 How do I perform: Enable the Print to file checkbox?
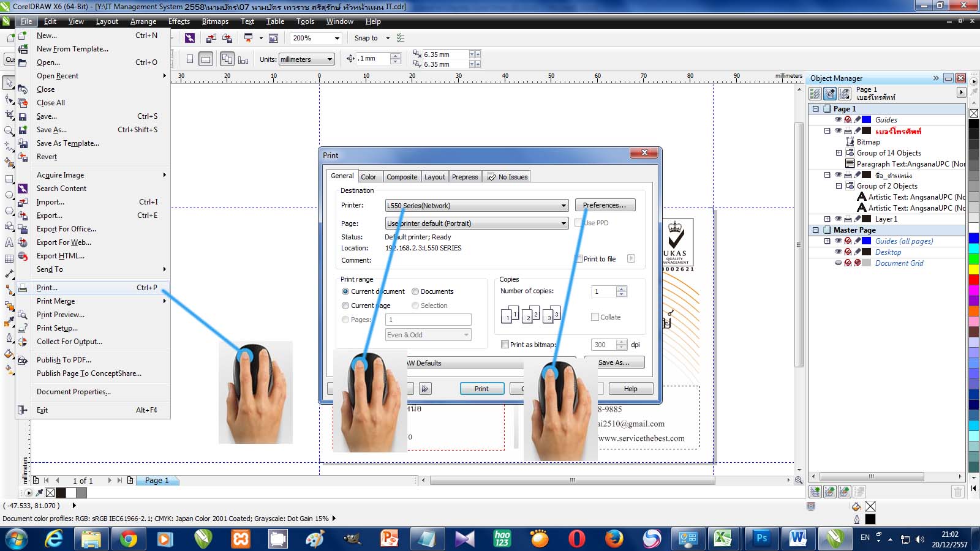pyautogui.click(x=579, y=259)
